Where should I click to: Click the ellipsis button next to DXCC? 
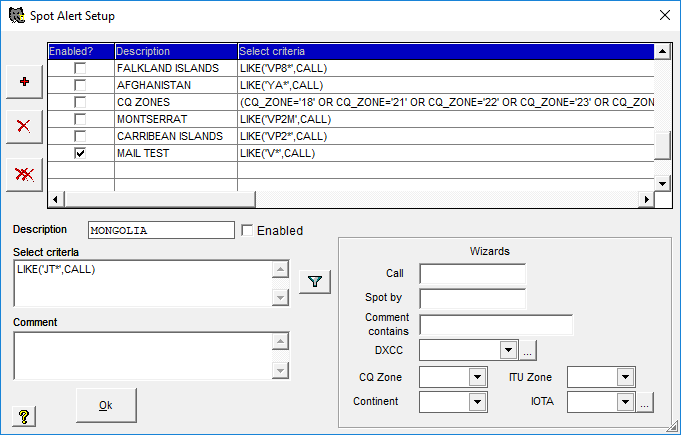tap(528, 350)
